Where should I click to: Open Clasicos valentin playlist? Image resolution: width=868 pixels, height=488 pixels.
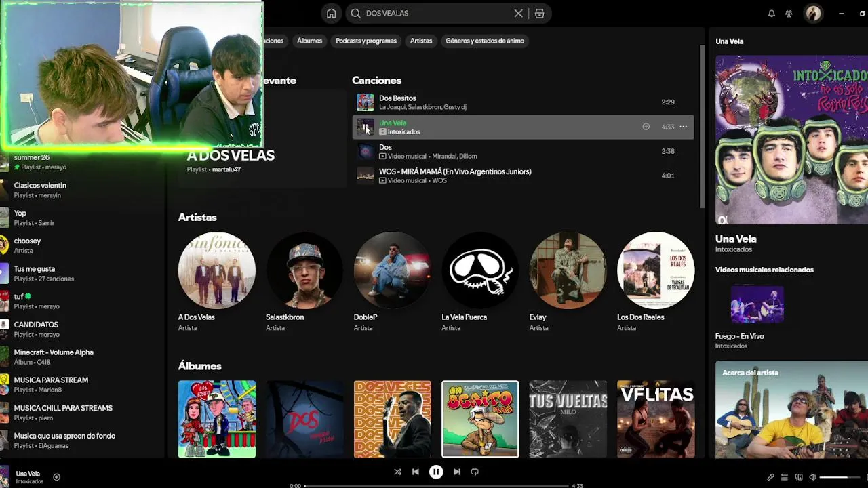[81, 190]
